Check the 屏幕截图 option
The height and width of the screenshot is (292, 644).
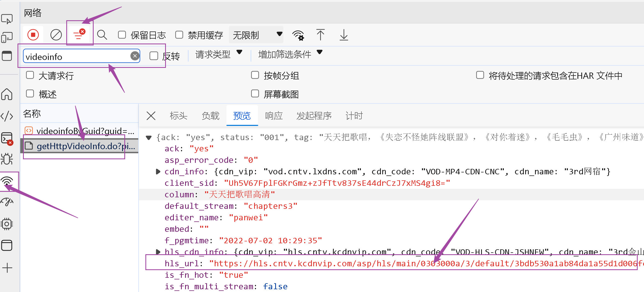[255, 94]
